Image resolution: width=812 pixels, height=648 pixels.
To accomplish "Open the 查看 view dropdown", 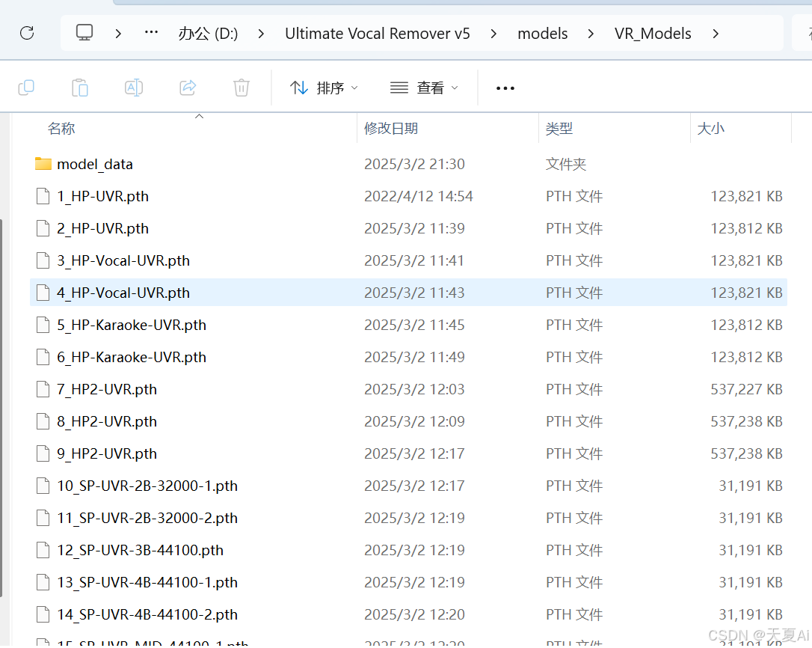I will click(424, 88).
